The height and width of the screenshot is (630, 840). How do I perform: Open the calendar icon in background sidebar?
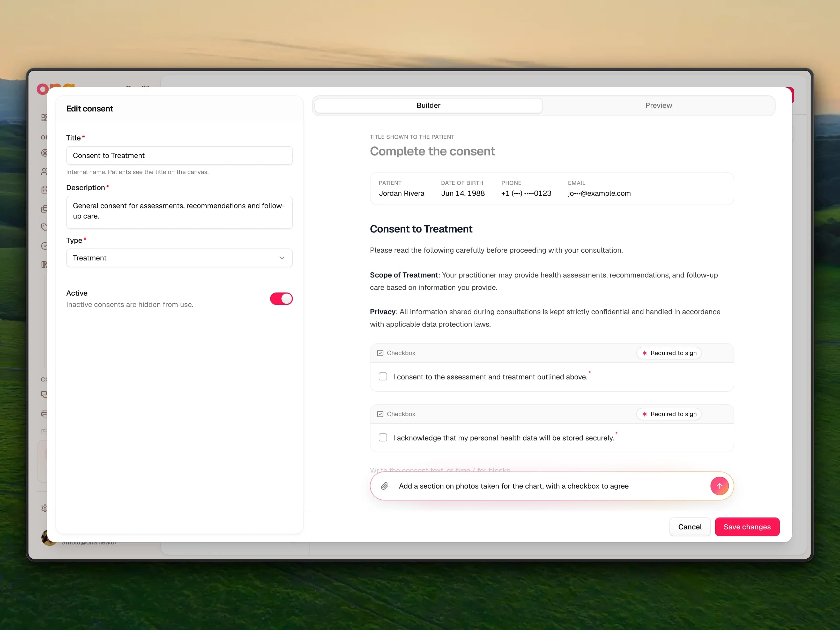44,190
